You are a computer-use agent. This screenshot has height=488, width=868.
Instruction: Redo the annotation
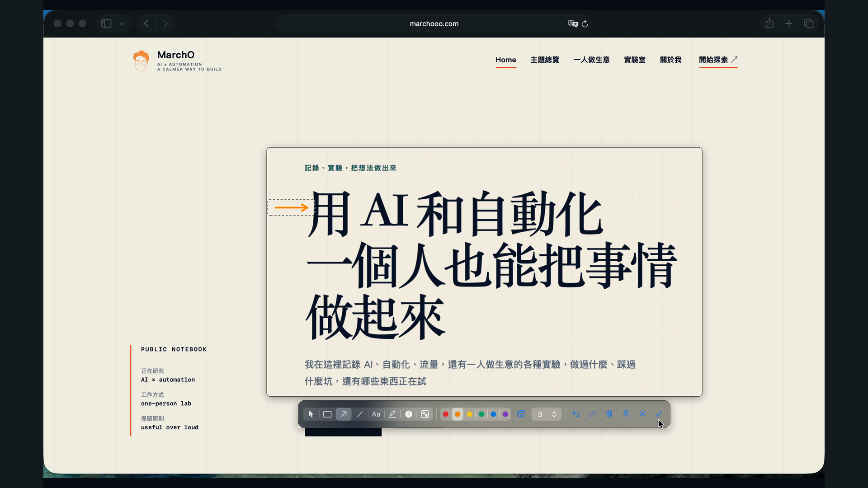[593, 414]
